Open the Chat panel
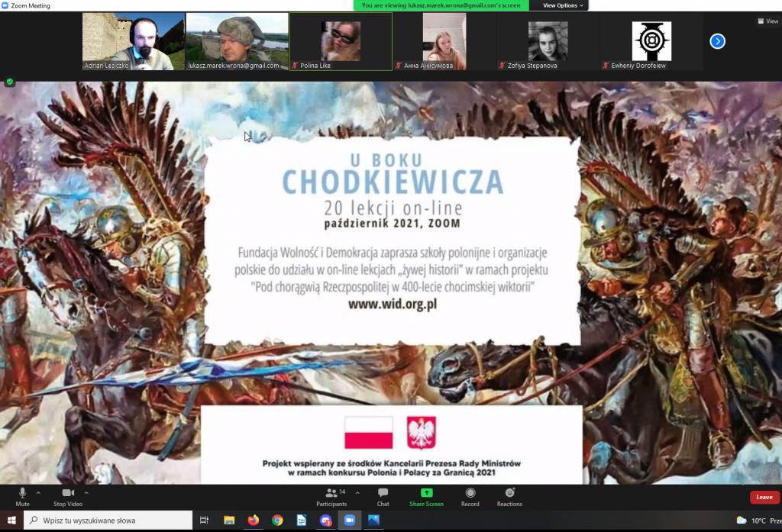 point(383,495)
